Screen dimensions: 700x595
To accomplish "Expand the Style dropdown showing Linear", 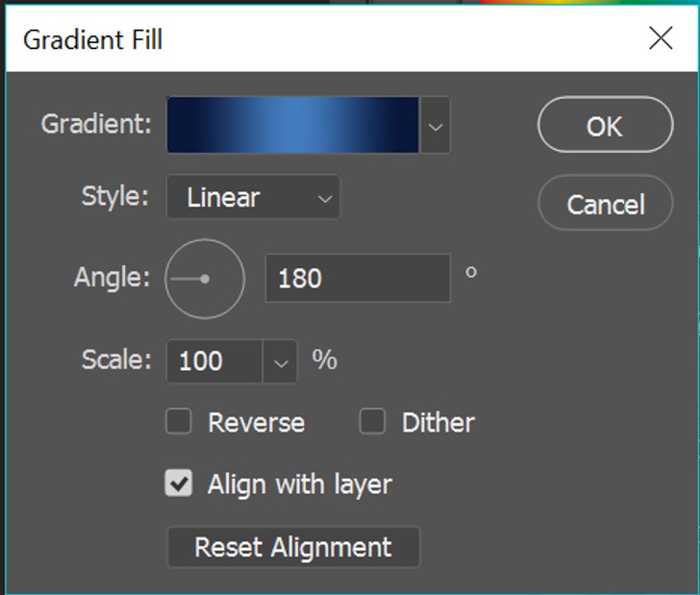I will [x=253, y=198].
